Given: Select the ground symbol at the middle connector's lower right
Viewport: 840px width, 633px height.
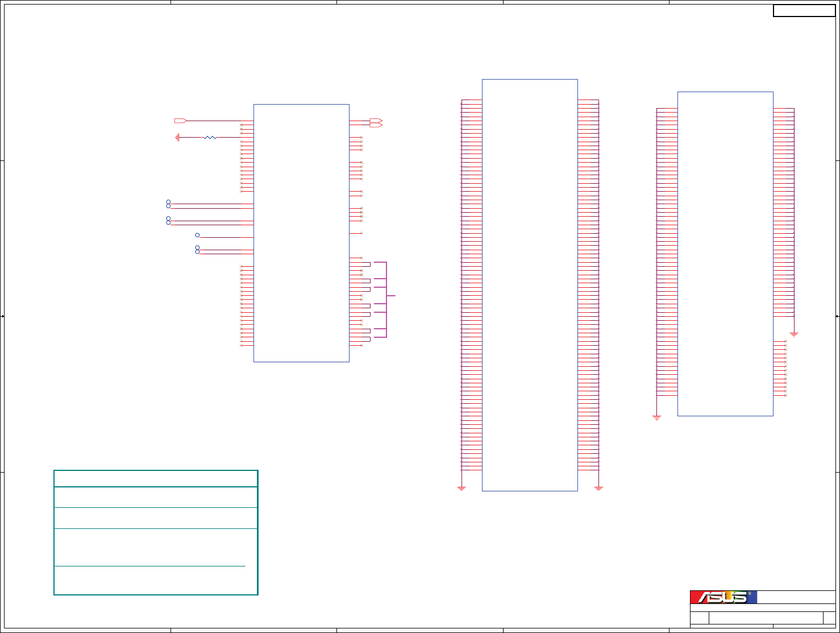Looking at the screenshot, I should 598,488.
